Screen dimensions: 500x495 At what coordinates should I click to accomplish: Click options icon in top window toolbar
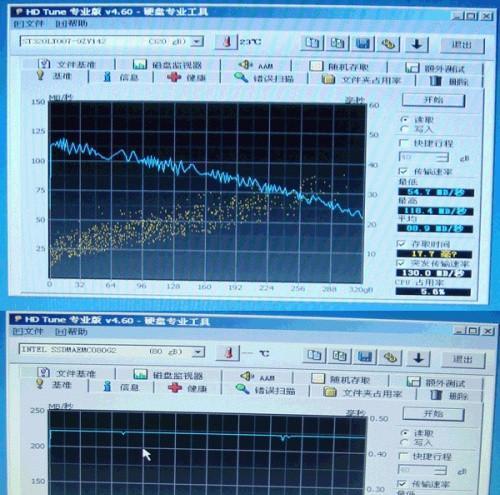click(x=388, y=44)
